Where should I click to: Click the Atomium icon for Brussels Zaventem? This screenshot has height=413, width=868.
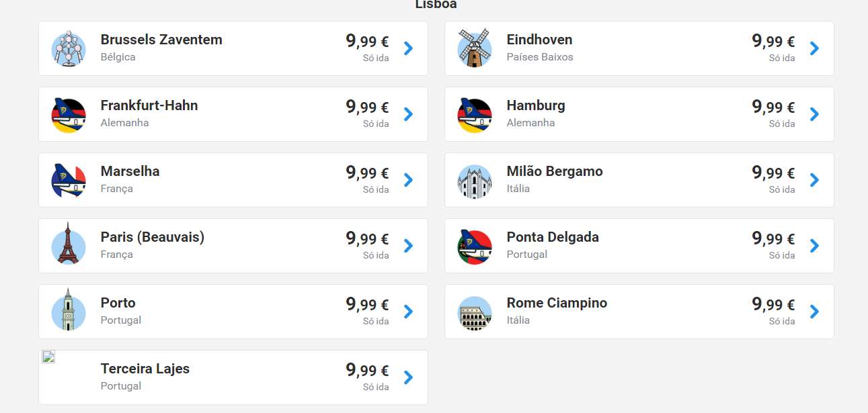coord(69,48)
